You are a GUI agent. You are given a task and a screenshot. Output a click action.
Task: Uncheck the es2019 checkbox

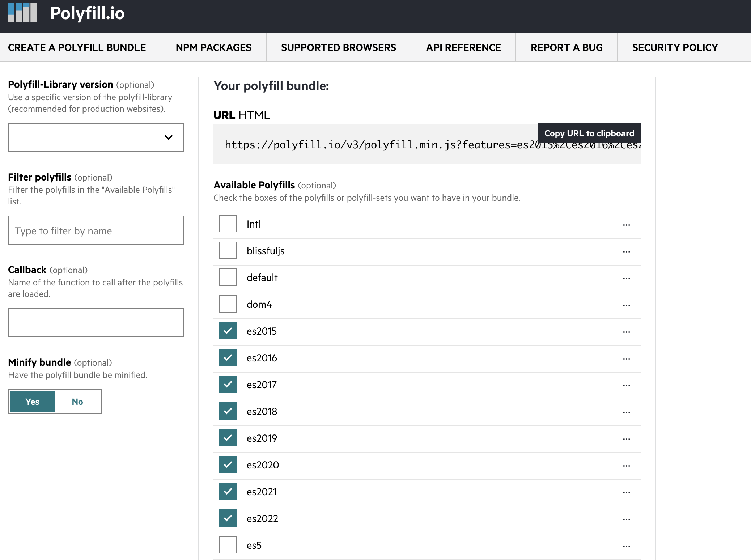pos(228,438)
